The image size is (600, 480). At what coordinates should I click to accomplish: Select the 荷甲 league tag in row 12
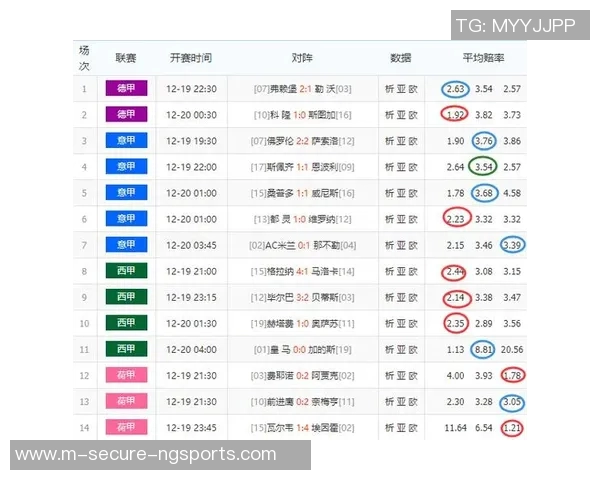(x=126, y=375)
